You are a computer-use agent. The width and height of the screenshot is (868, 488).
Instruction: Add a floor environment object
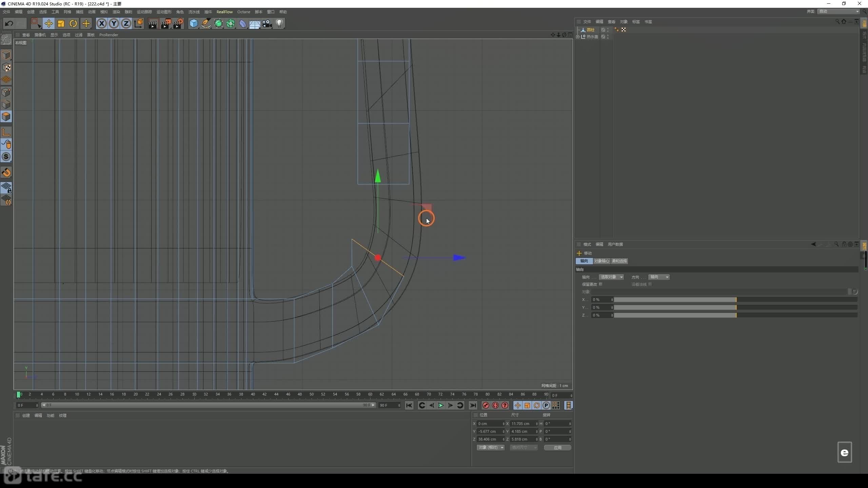255,23
